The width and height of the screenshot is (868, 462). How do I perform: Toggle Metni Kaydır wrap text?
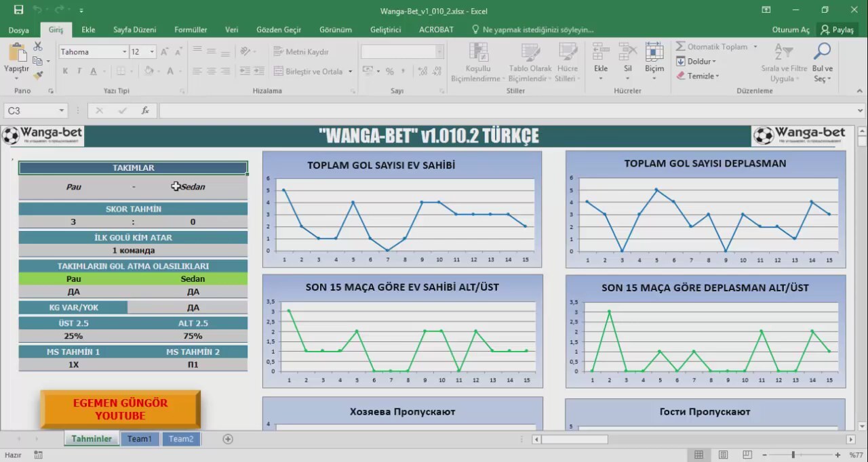pos(301,51)
